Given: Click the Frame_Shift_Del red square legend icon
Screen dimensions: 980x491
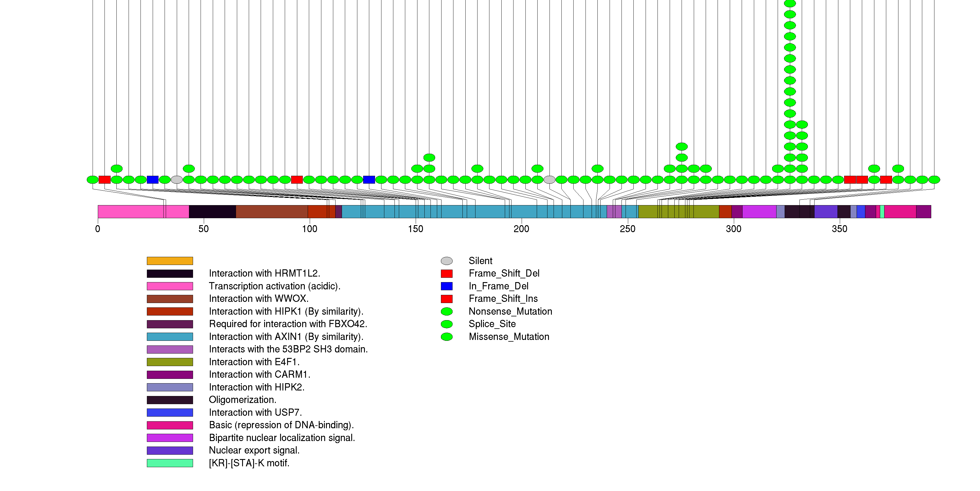Looking at the screenshot, I should point(447,274).
